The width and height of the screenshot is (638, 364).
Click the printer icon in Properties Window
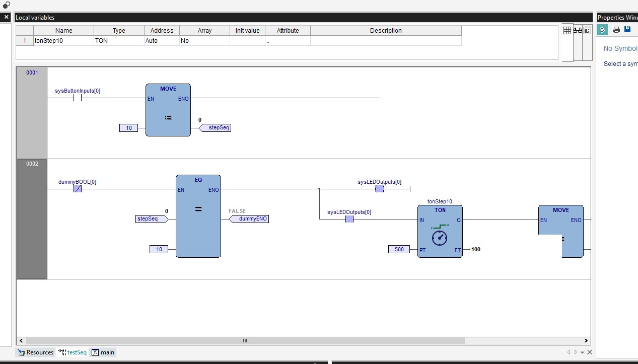pos(616,30)
